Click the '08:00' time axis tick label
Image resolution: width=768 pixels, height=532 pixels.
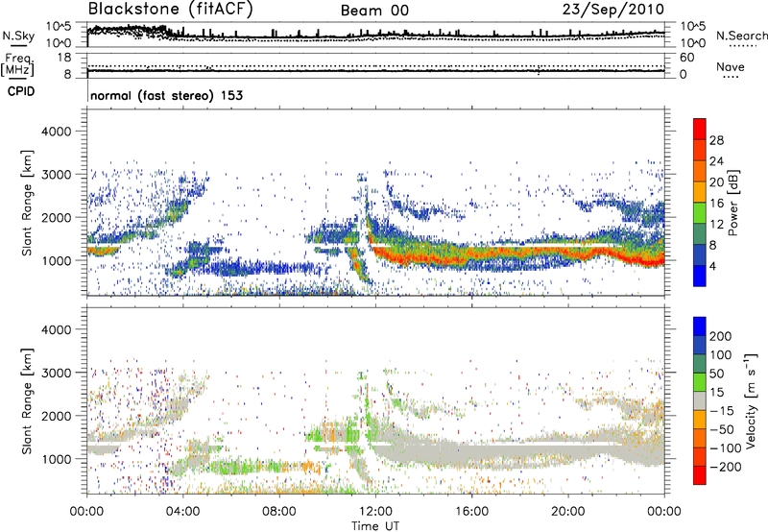[x=279, y=512]
